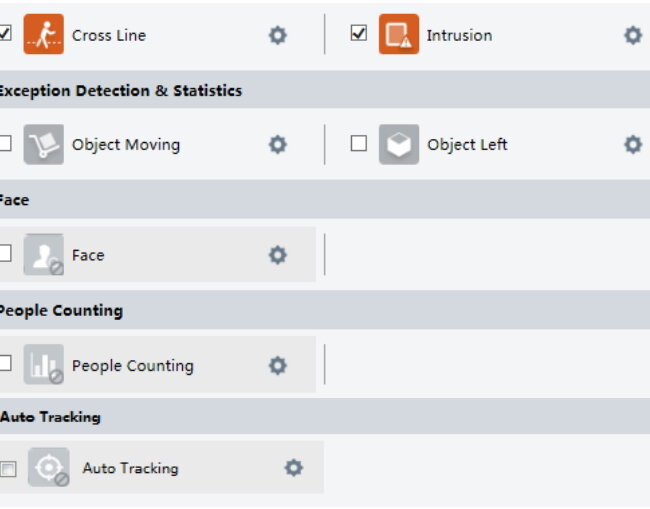
Task: Click the Object Moving cart icon
Action: [x=44, y=144]
